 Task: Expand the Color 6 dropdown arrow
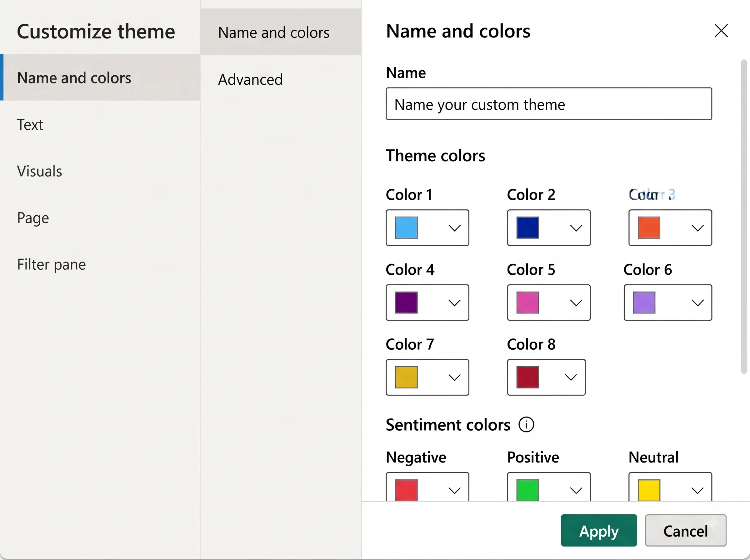click(697, 302)
